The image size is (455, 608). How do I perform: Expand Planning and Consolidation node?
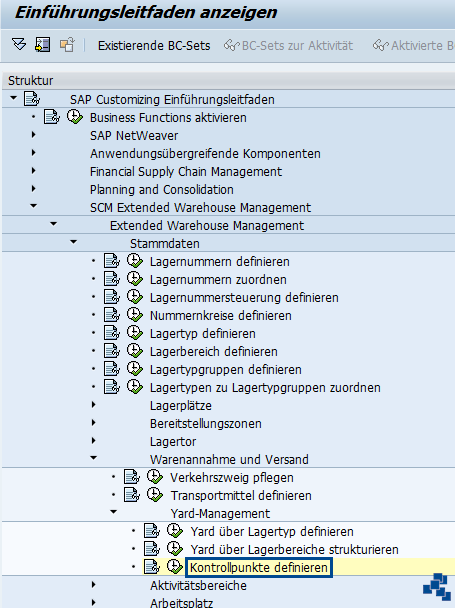point(33,189)
